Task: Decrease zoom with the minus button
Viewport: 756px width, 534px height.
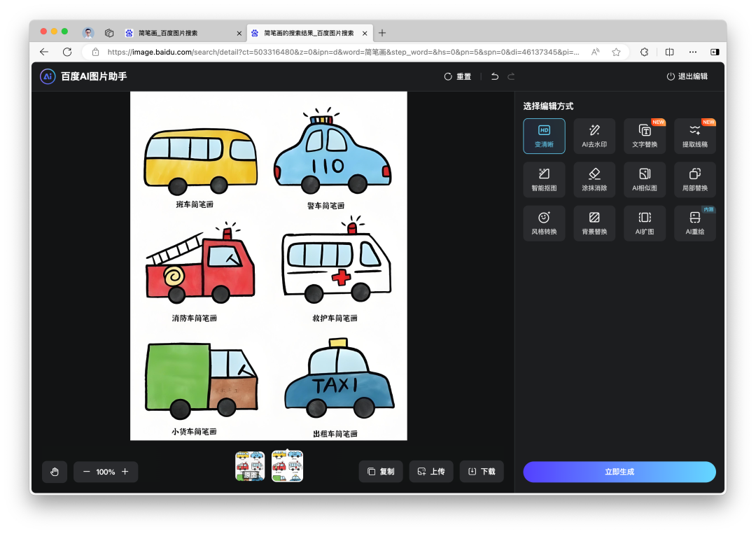Action: point(87,472)
